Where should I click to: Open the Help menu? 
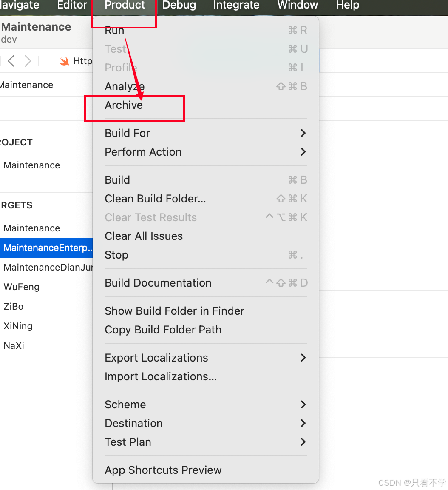click(x=347, y=5)
